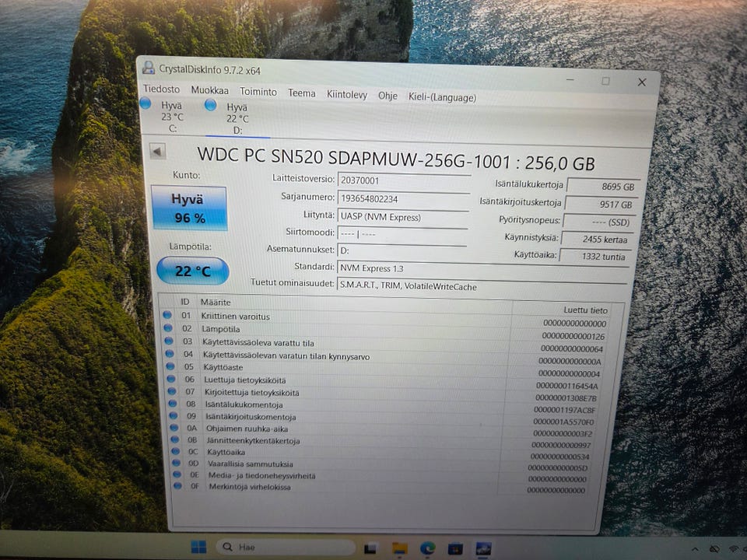Screen dimensions: 747x560
Task: Open the Muokkaa menu
Action: pyautogui.click(x=209, y=90)
